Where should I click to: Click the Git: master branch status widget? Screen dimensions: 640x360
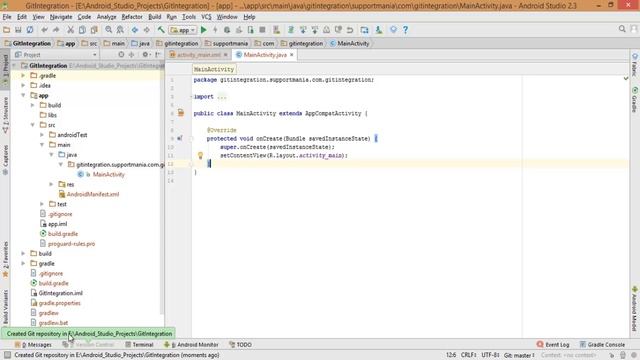(x=519, y=355)
